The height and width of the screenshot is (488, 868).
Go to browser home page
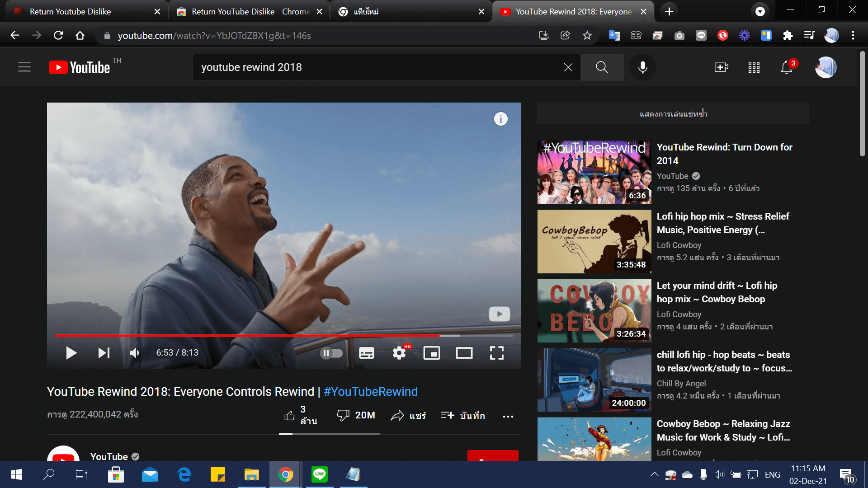coord(80,35)
